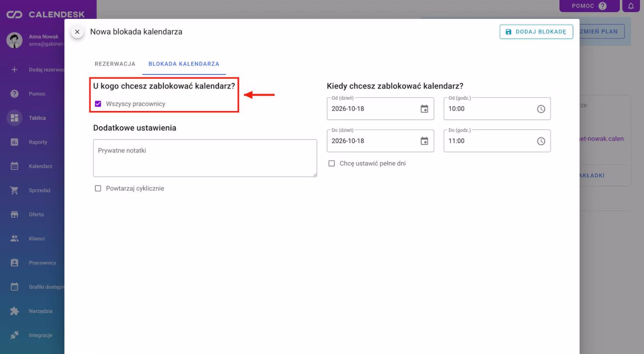Screen dimensions: 644x354
Task: Enable Powtarzaj cyklicznie checkbox
Action: click(98, 188)
